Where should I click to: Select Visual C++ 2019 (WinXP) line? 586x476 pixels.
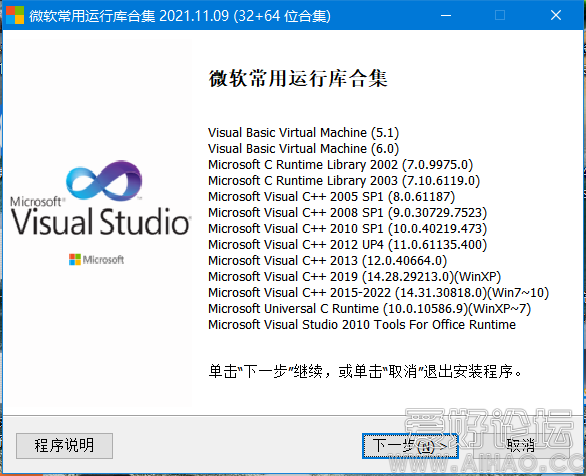[x=354, y=277]
